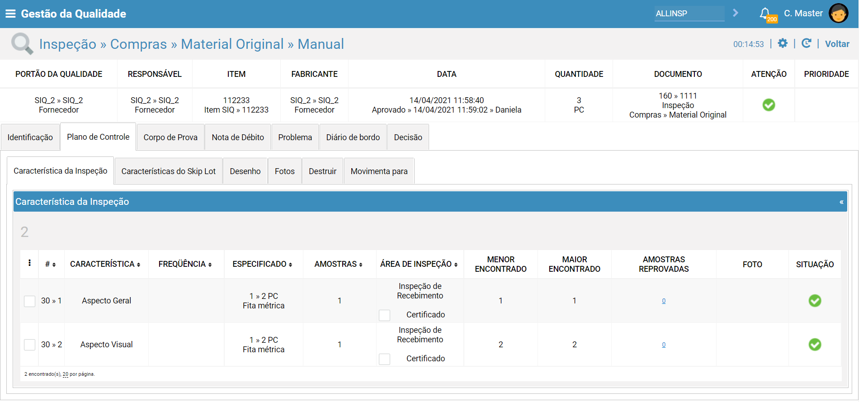Screen dimensions: 868x402
Task: Tick Certificado checkbox for Aspecto Visual
Action: [384, 359]
